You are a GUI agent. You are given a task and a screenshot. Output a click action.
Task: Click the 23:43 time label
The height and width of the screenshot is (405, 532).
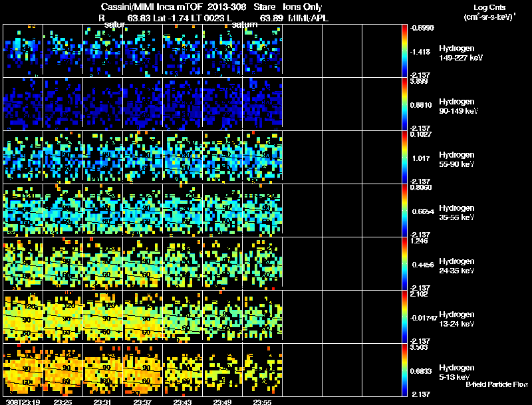[182, 402]
